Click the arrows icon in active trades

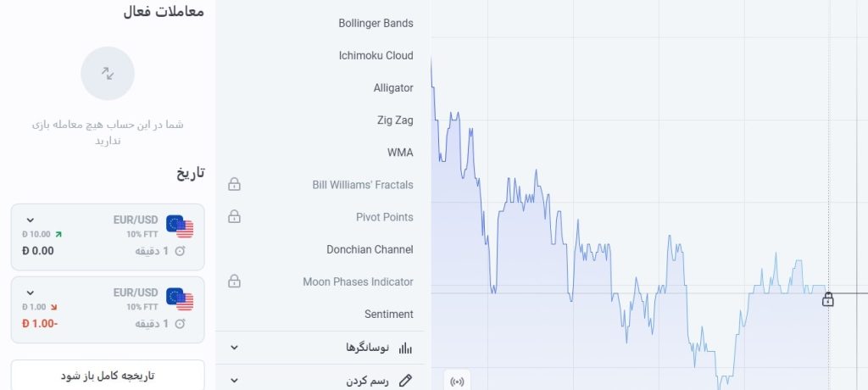108,73
